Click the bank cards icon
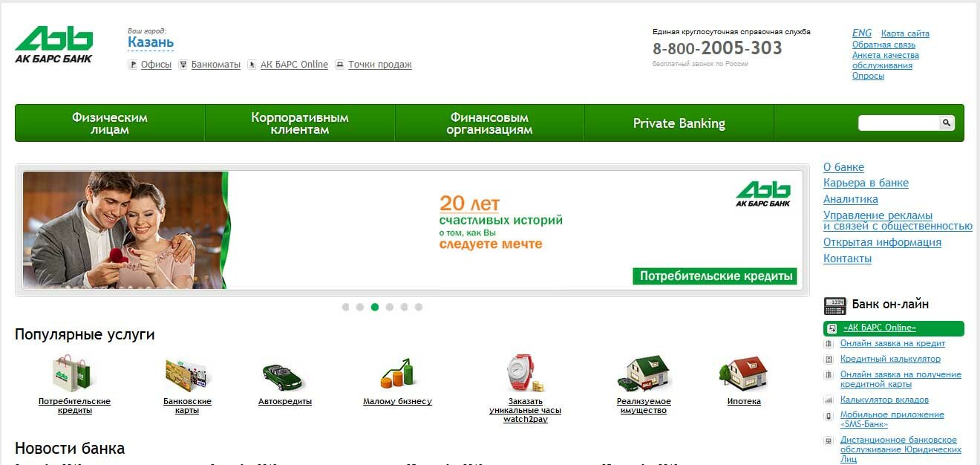Screen dimensions: 980x465 pyautogui.click(x=187, y=376)
